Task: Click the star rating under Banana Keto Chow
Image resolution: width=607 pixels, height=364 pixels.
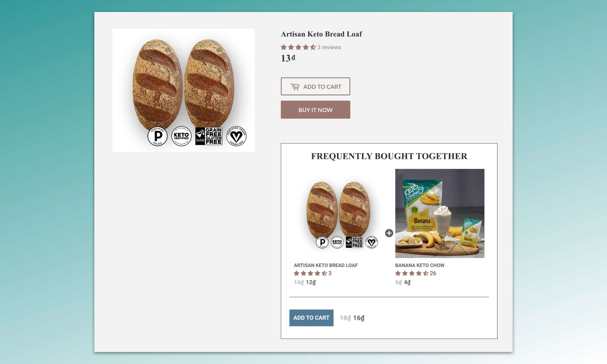Action: point(411,273)
